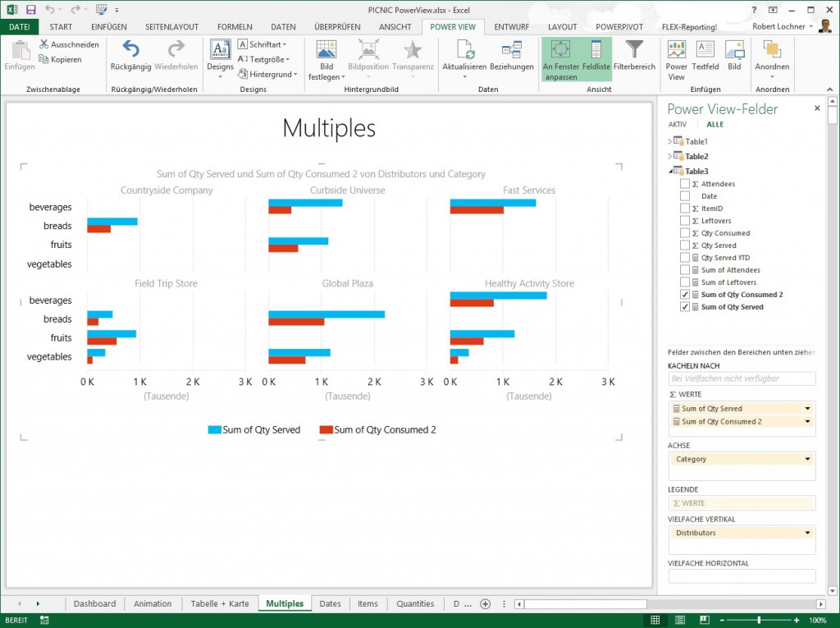Click the Multiples chart title

tap(329, 128)
